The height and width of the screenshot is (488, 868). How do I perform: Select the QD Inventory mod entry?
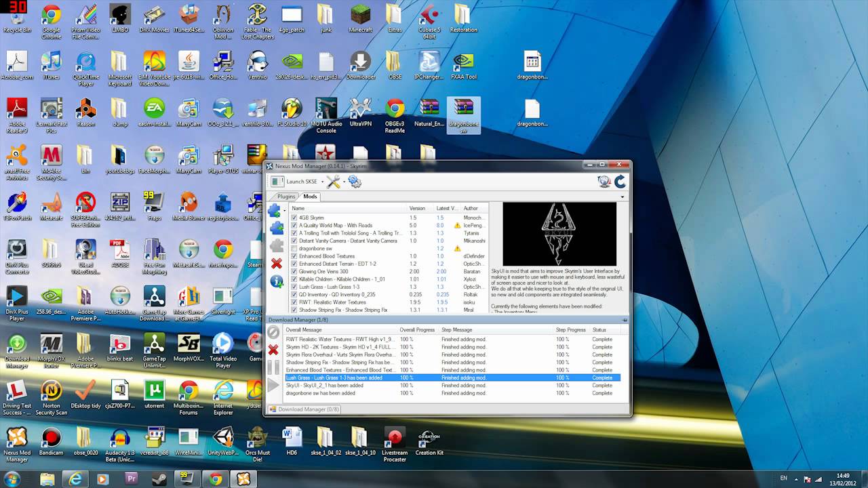(x=389, y=294)
